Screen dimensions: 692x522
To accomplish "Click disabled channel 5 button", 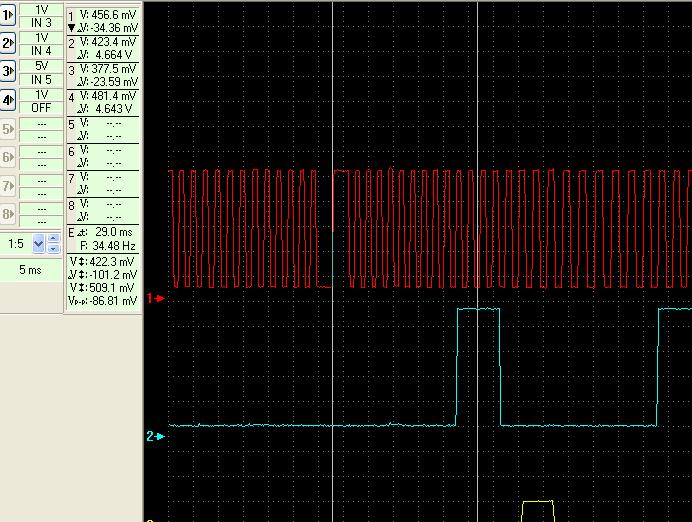I will pyautogui.click(x=8, y=129).
